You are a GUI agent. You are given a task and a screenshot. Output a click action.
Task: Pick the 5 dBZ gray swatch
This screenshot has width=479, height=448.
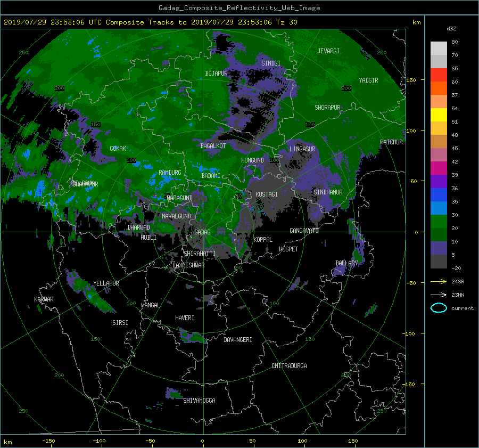tap(439, 262)
